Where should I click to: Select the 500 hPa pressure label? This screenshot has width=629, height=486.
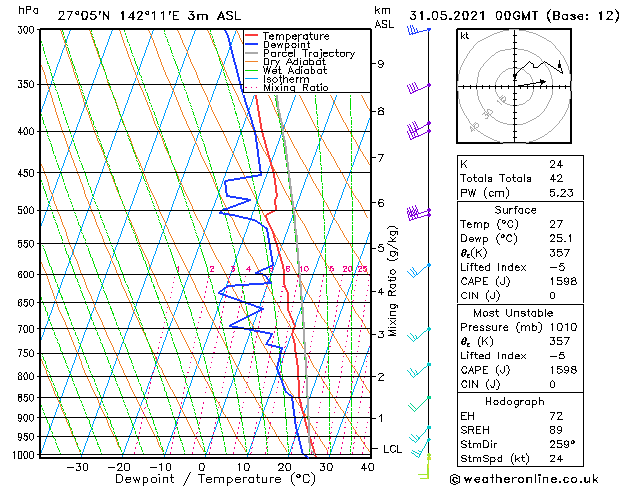pos(28,211)
